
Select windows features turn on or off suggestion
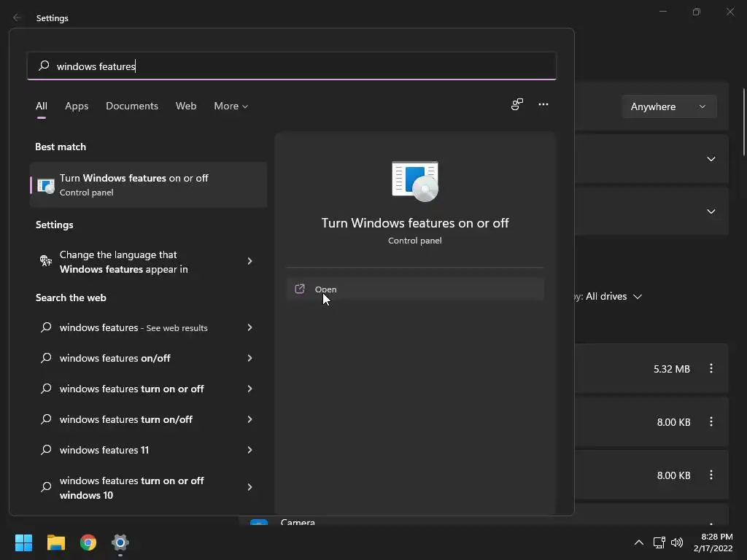[148, 389]
